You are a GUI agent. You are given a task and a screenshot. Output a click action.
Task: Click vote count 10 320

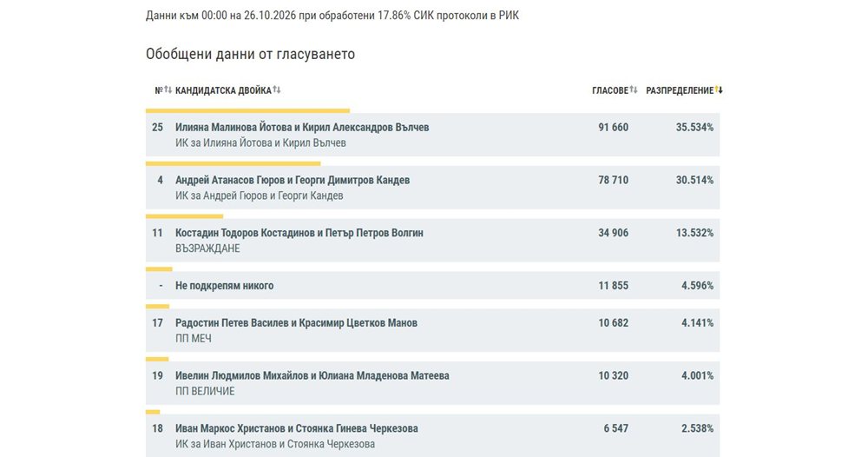click(x=614, y=375)
